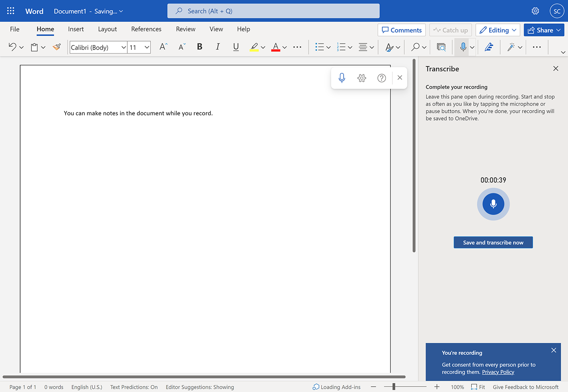Screen dimensions: 568x392
Task: Click the Format Painter icon
Action: (x=57, y=47)
